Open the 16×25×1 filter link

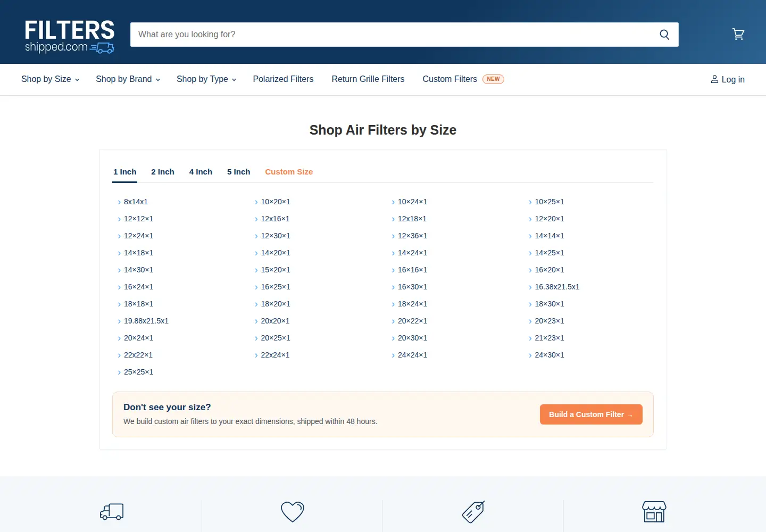[276, 287]
